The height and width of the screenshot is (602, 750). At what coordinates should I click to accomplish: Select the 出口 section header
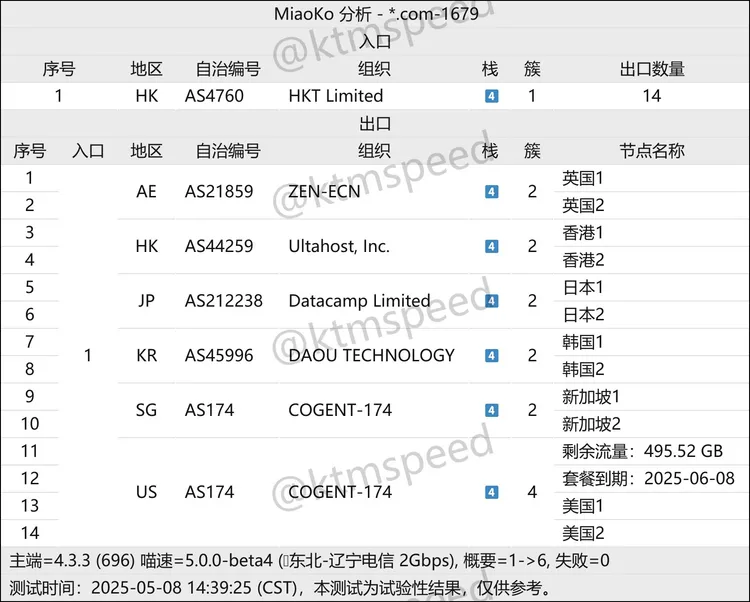pyautogui.click(x=375, y=124)
